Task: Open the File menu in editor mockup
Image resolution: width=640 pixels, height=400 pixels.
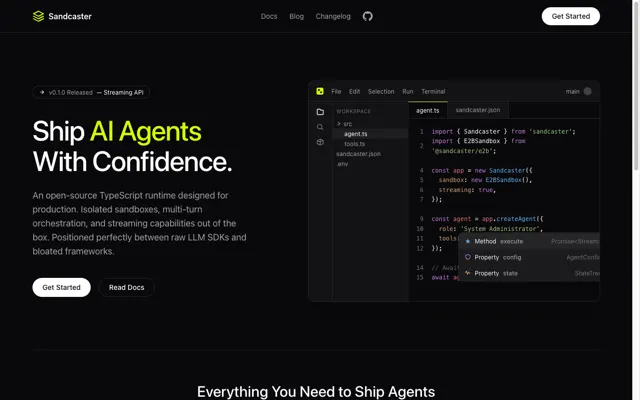Action: pyautogui.click(x=336, y=91)
